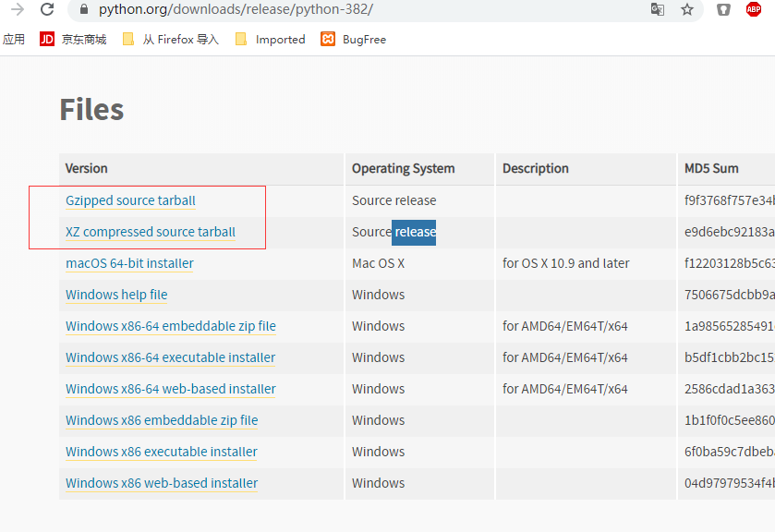This screenshot has height=532, width=775.
Task: Open the BugFree bookmark
Action: [354, 39]
